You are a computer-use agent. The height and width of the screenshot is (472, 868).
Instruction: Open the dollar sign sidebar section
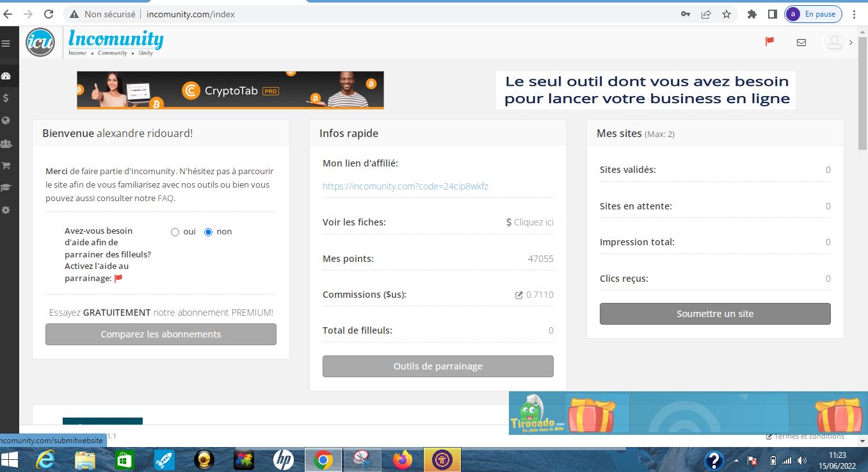6,98
